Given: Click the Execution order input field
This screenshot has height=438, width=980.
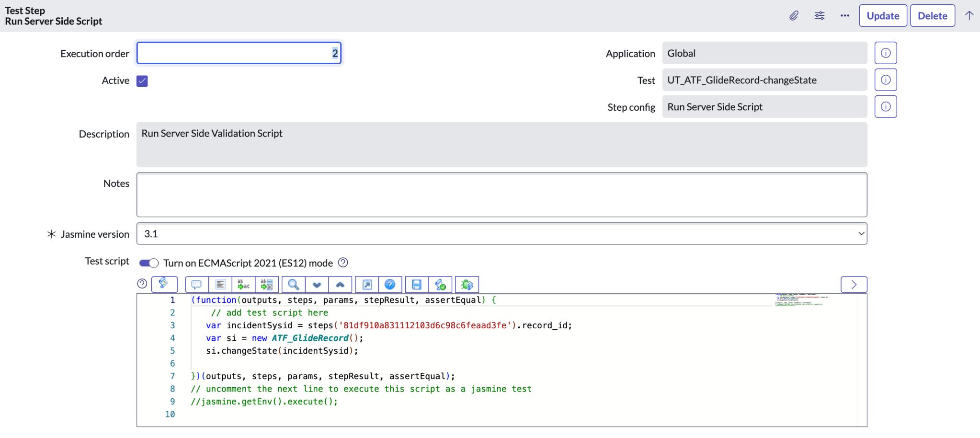Looking at the screenshot, I should point(239,53).
